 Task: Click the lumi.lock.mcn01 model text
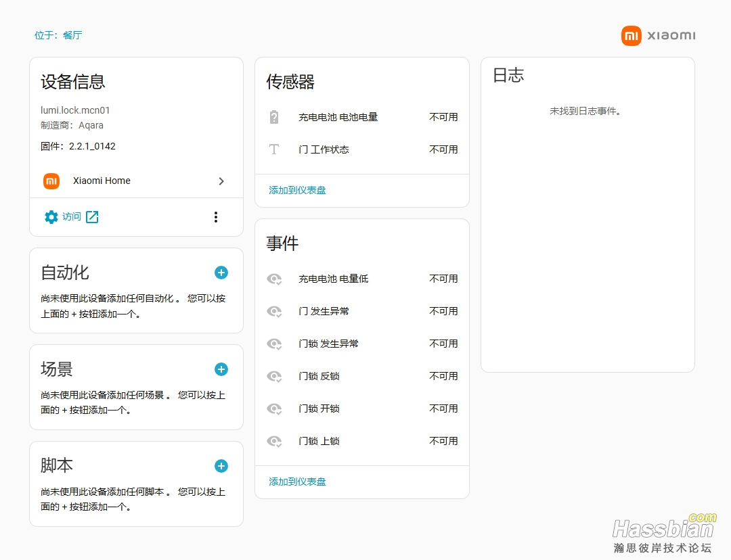point(75,110)
